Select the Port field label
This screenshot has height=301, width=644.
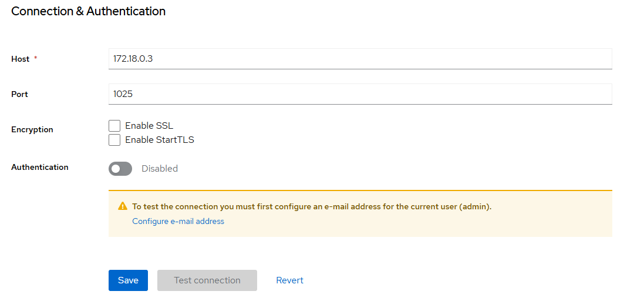click(x=20, y=94)
